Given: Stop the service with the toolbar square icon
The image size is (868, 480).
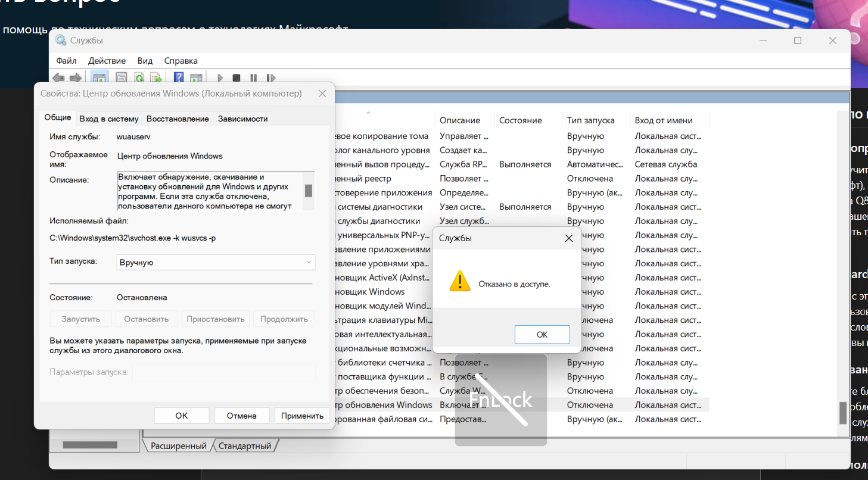Looking at the screenshot, I should coord(237,78).
